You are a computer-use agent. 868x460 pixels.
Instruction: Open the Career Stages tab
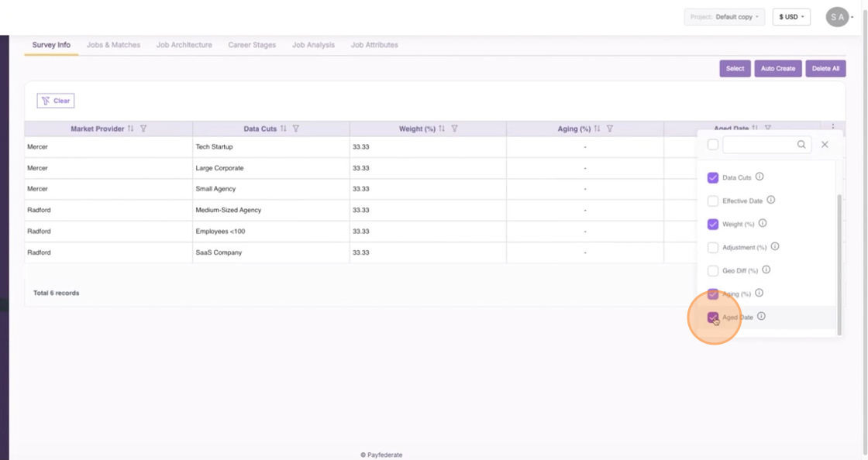pyautogui.click(x=252, y=45)
